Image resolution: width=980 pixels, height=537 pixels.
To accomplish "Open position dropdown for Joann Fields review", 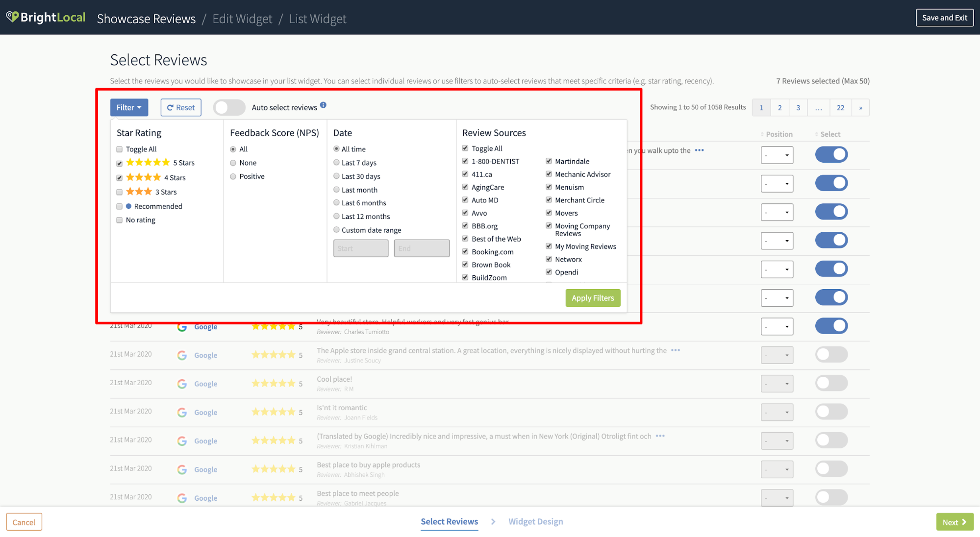I will tap(777, 412).
